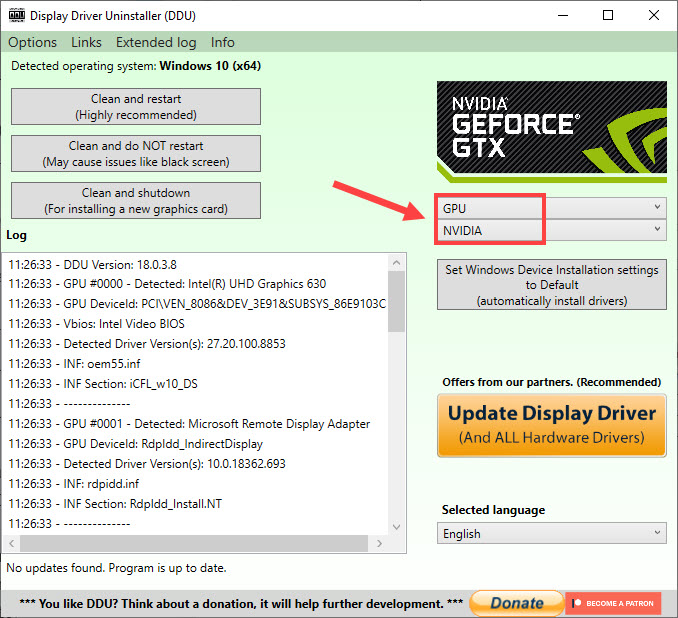Open the Info menu
Image resolution: width=678 pixels, height=618 pixels.
click(223, 42)
